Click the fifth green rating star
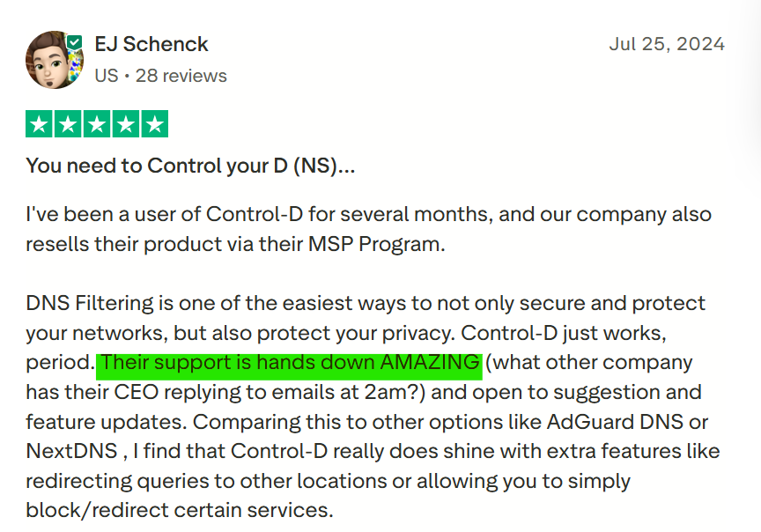 [155, 124]
